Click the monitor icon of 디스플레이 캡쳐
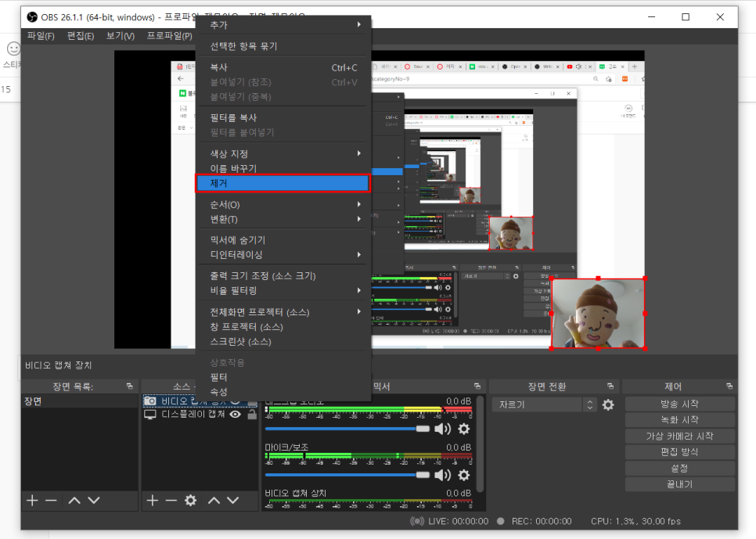 pyautogui.click(x=150, y=415)
